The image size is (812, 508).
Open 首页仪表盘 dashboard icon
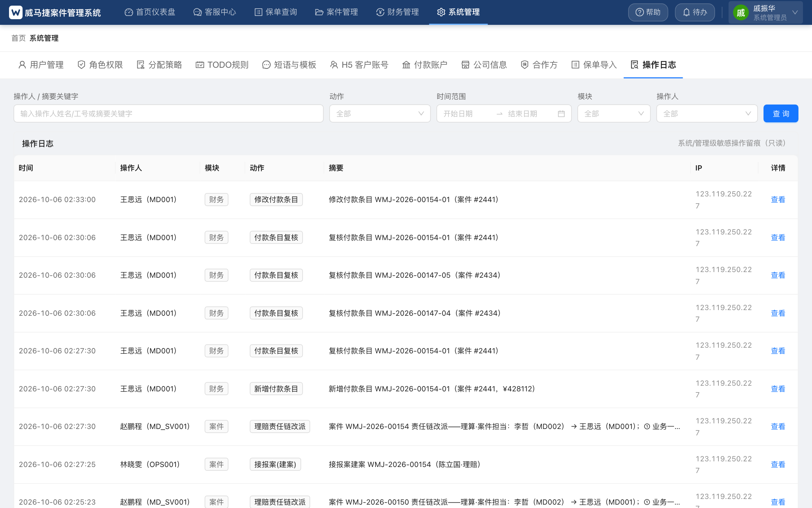129,12
